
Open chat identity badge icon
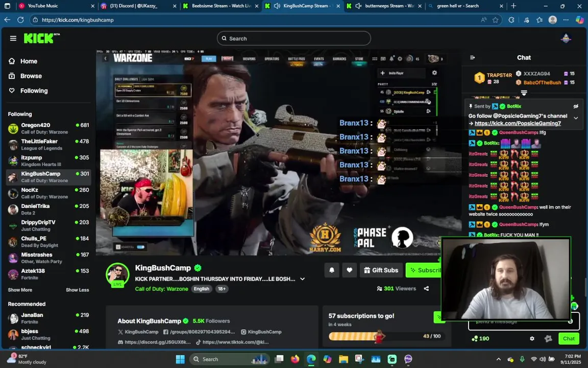tap(548, 338)
